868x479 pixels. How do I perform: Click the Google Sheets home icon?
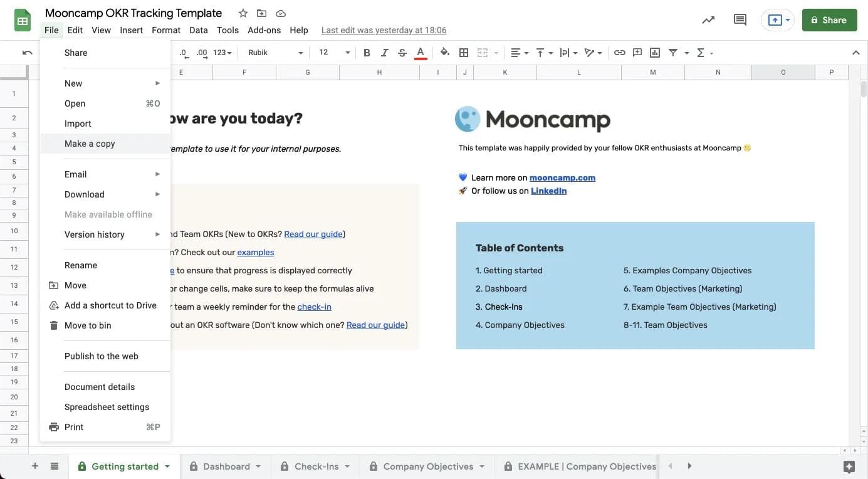23,21
